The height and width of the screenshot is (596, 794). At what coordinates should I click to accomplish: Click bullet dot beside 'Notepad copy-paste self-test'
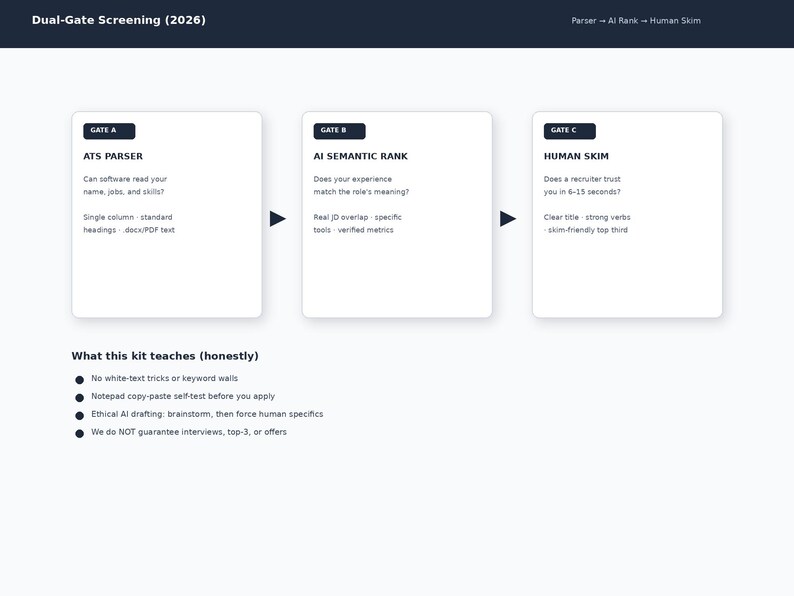point(80,398)
